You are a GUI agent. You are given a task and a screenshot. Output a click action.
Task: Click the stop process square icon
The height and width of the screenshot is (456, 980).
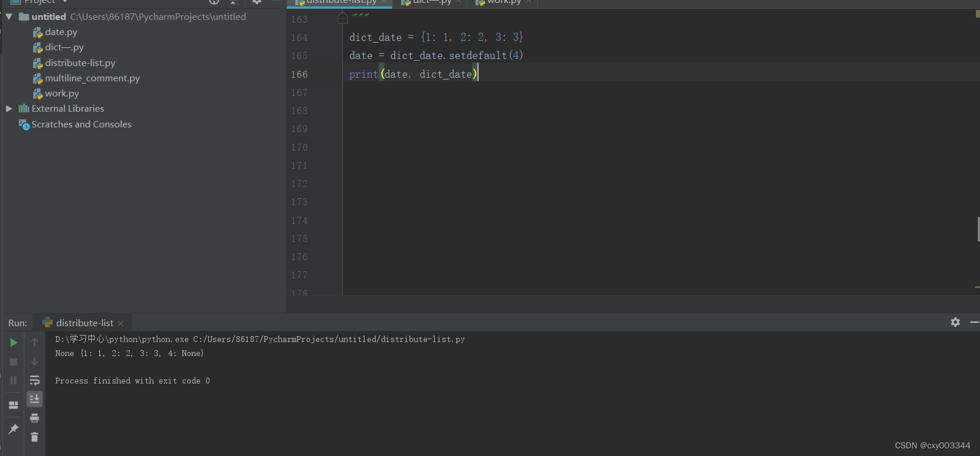click(x=13, y=362)
